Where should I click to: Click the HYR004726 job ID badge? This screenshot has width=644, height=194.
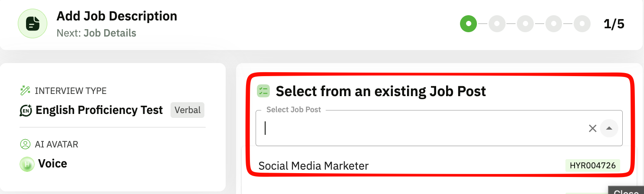tap(592, 166)
